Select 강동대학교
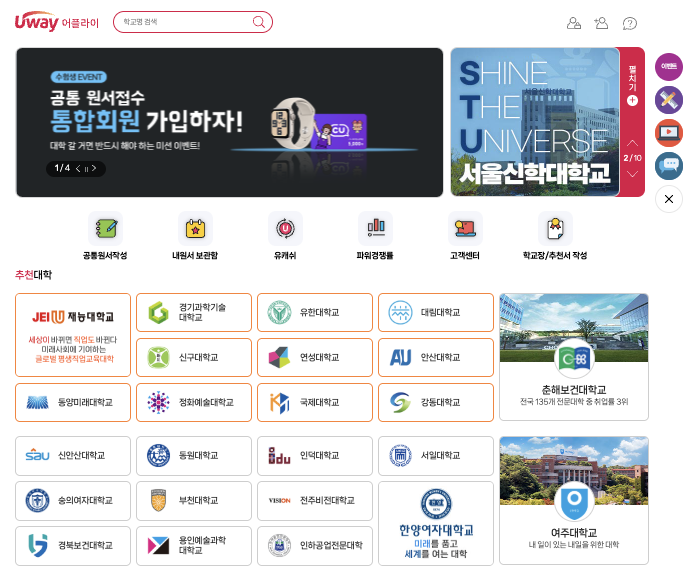The width and height of the screenshot is (694, 586). click(436, 402)
